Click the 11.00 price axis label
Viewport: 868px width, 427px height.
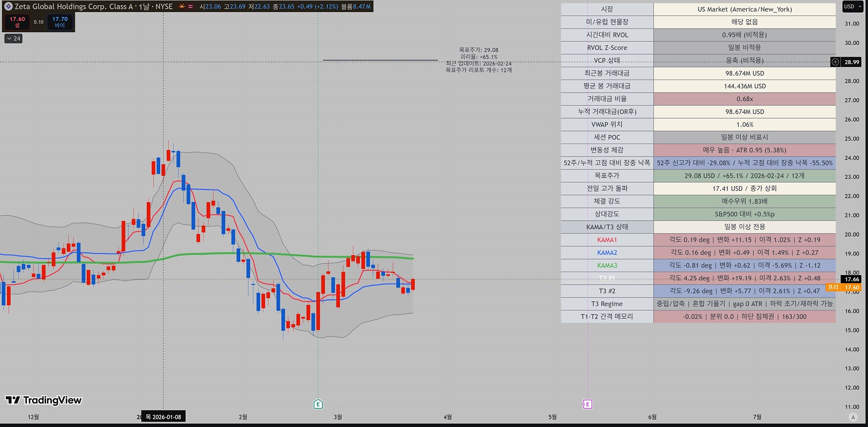click(x=852, y=407)
